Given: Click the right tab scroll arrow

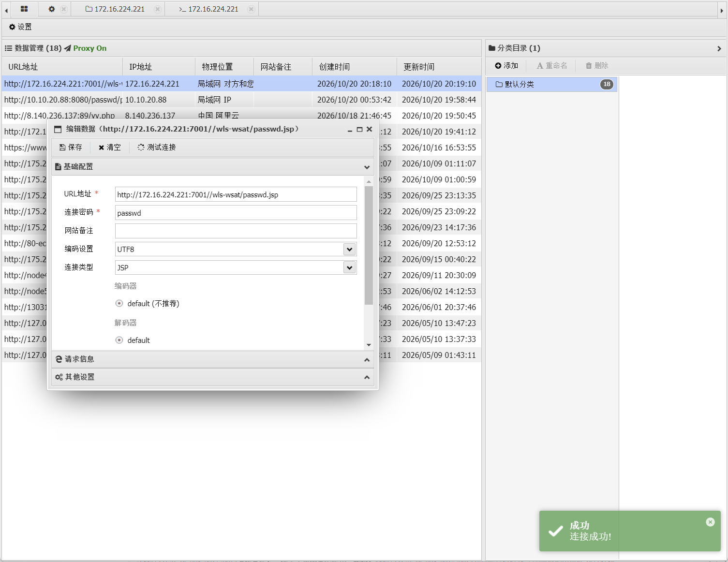Looking at the screenshot, I should [x=722, y=10].
